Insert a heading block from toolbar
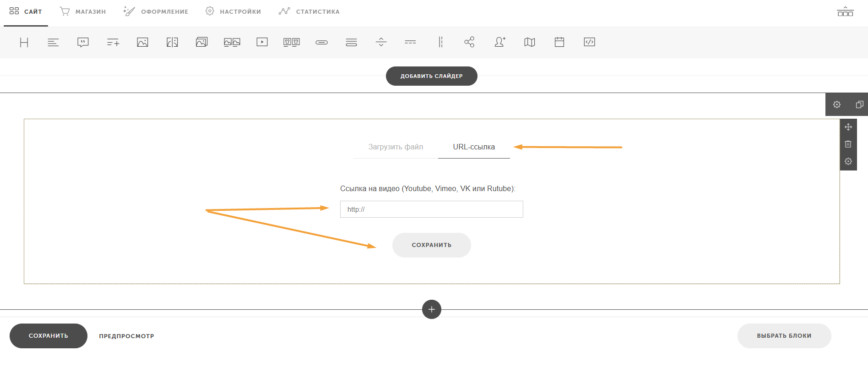 (x=24, y=42)
